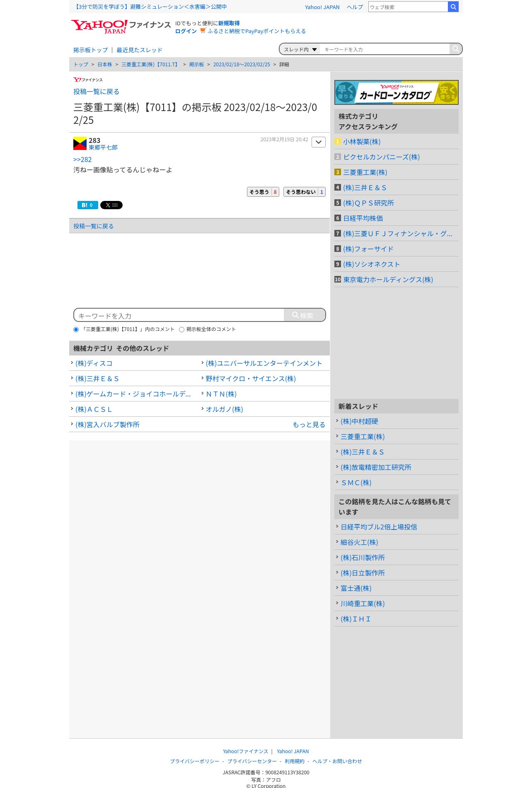
Task: Click 投稿一覧に戻る link below the post
Action: point(94,226)
